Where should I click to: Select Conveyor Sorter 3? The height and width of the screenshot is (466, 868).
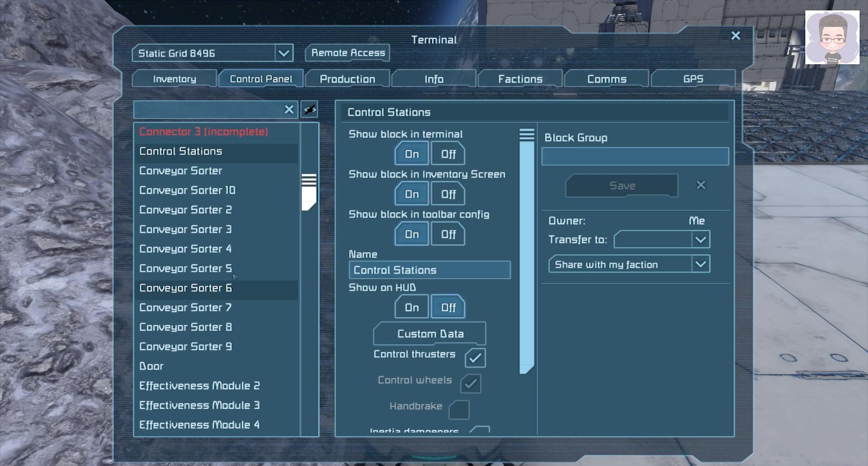[x=216, y=229]
